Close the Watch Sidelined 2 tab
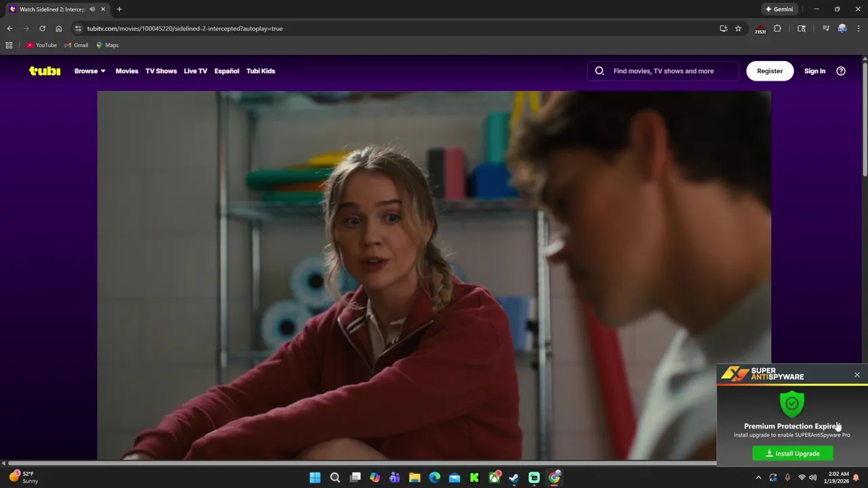 [x=103, y=9]
